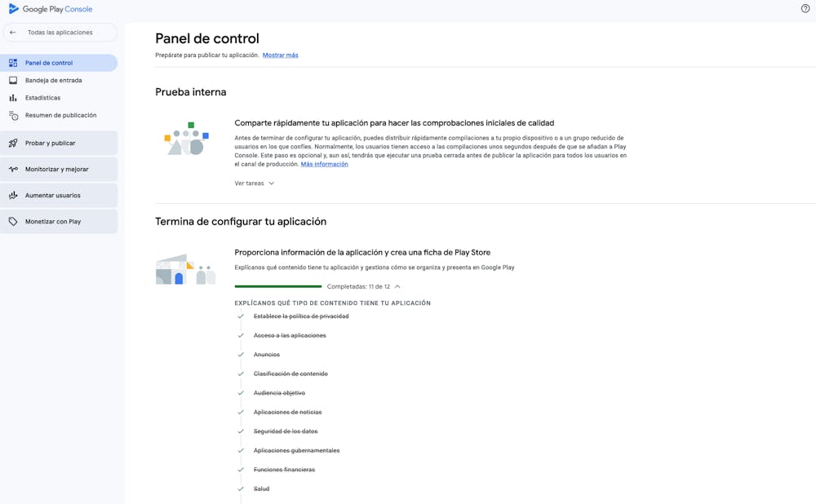
Task: Click the back arrow beside Todas las aplicaciones
Action: click(x=13, y=33)
